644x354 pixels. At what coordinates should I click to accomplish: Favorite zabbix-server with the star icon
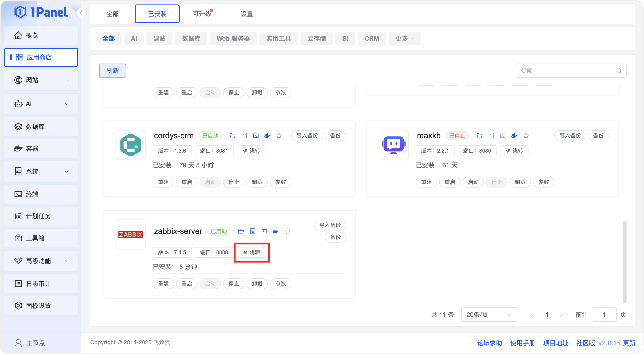click(288, 231)
